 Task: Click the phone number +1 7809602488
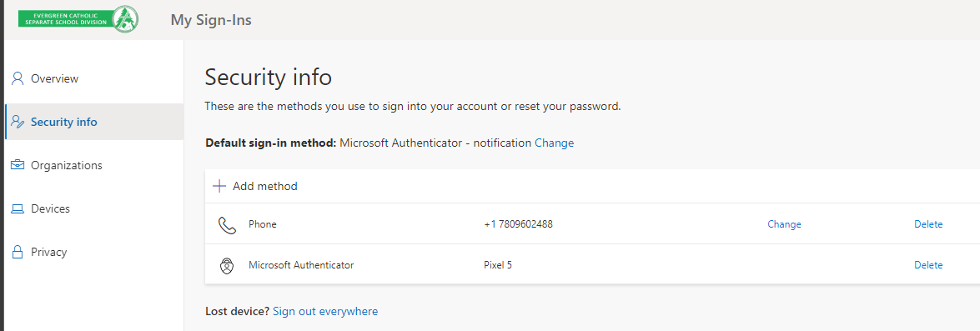(518, 224)
